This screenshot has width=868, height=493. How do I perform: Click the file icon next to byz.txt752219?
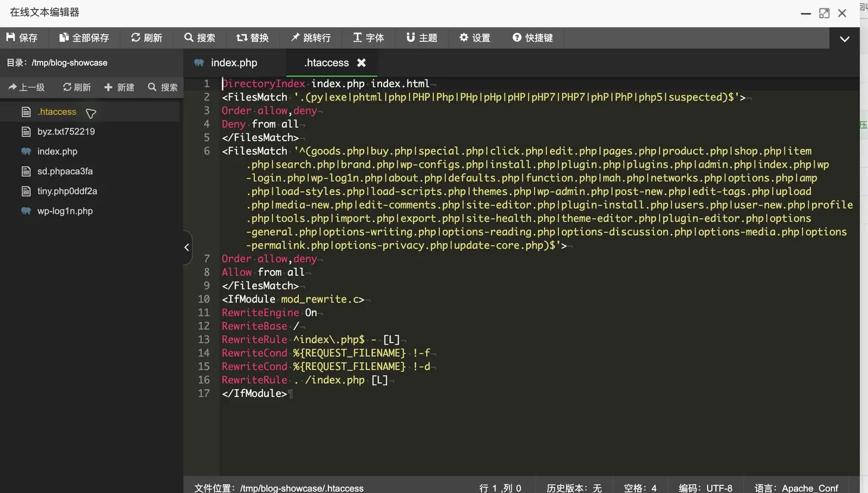(26, 131)
